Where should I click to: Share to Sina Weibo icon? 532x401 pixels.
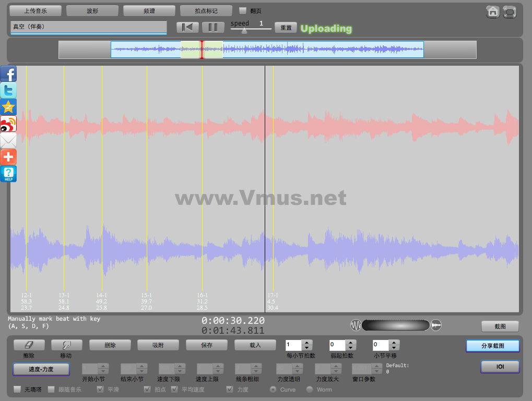point(8,124)
